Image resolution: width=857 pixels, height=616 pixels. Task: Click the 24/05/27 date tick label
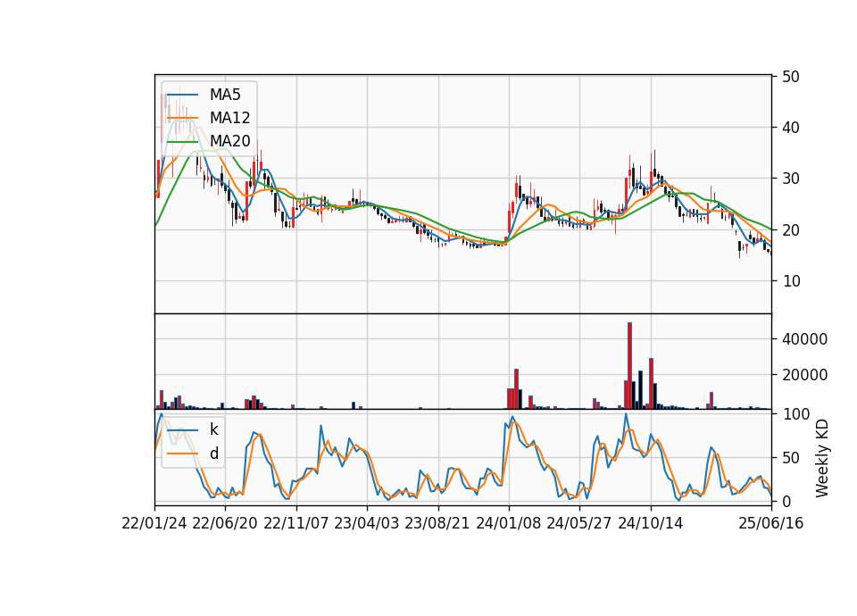point(578,523)
